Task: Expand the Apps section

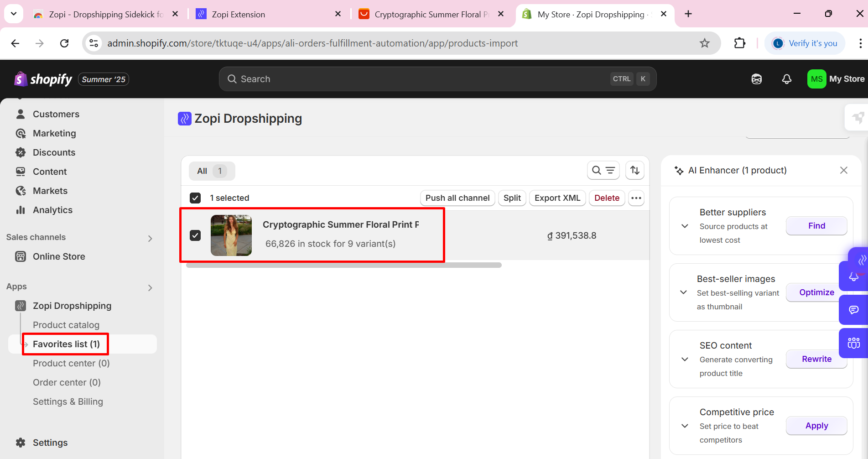Action: point(150,287)
